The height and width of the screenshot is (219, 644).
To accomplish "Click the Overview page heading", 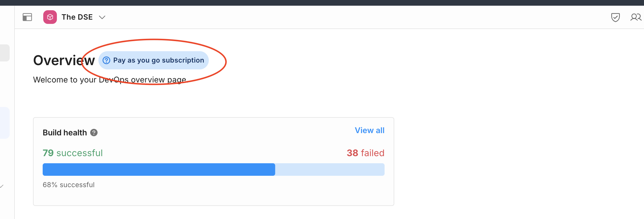I will tap(64, 60).
